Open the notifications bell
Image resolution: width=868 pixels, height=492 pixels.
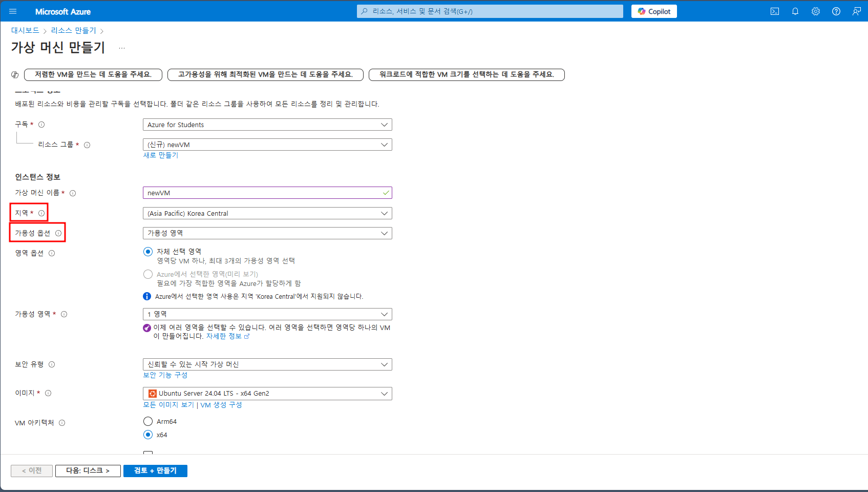point(795,11)
